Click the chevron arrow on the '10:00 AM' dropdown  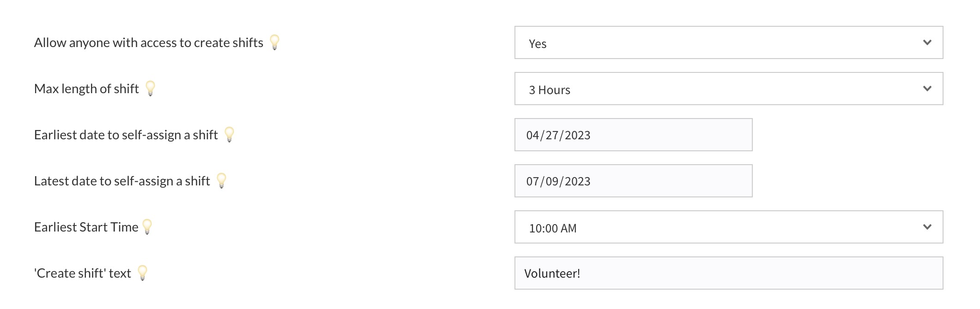[x=927, y=227]
